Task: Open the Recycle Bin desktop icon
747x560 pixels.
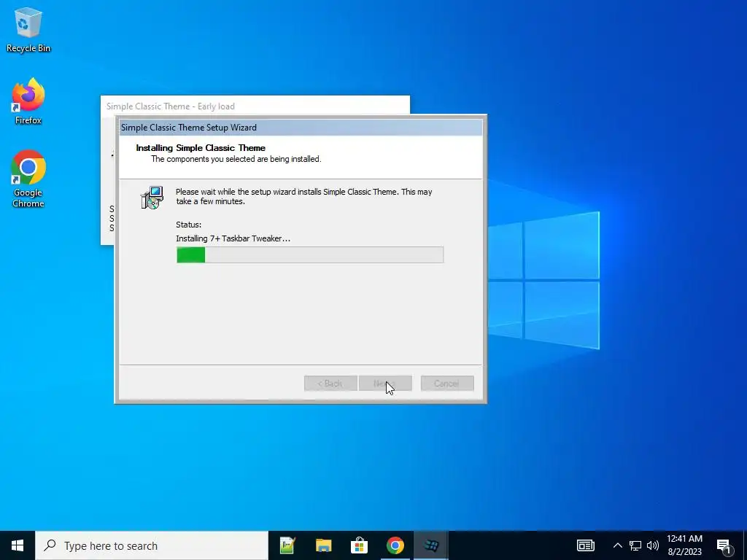Action: point(28,31)
